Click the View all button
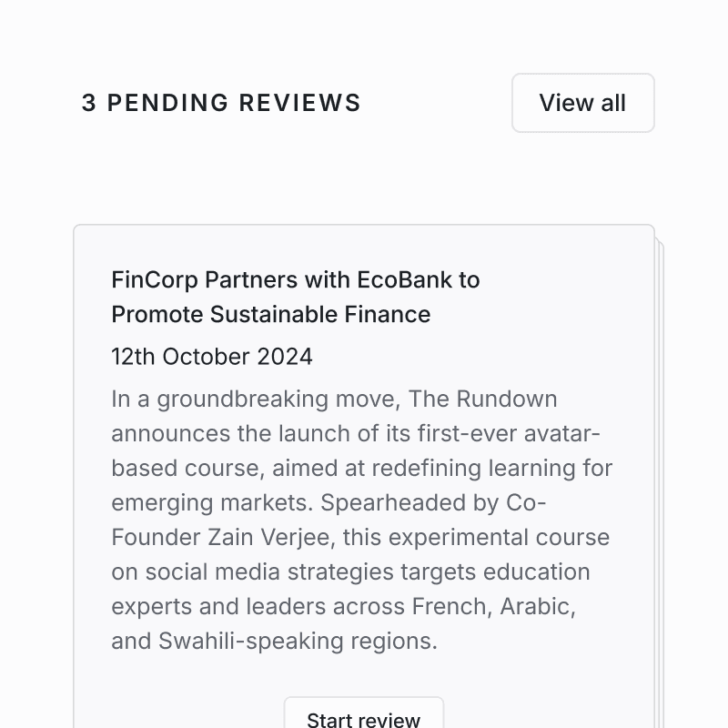Screen dimensions: 728x728 click(582, 103)
